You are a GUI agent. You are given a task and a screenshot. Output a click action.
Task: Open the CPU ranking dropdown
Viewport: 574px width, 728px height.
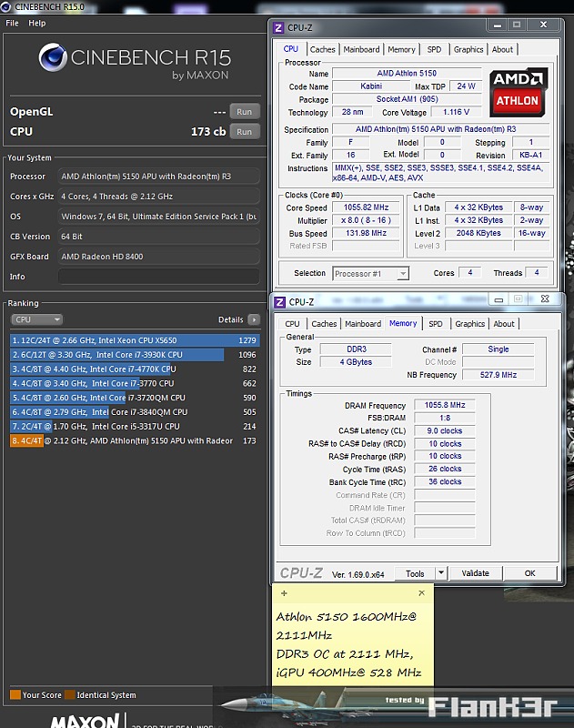pos(36,319)
